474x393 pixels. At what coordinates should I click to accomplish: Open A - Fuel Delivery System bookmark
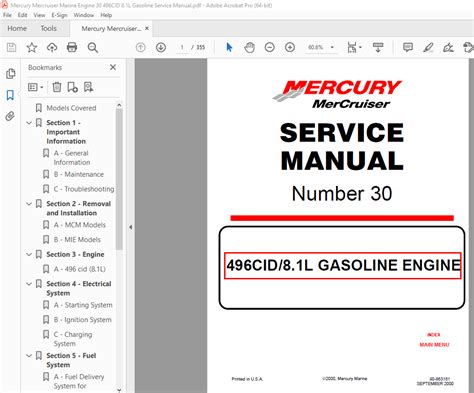(79, 381)
